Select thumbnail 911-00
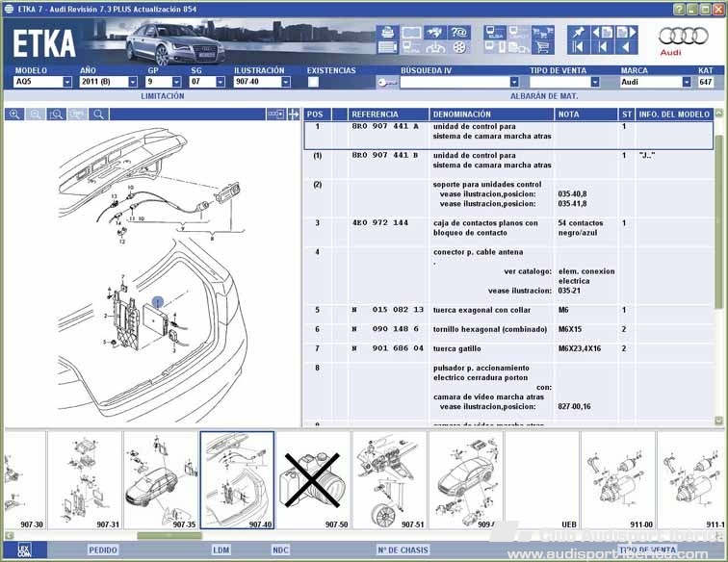This screenshot has width=728, height=562. click(618, 480)
